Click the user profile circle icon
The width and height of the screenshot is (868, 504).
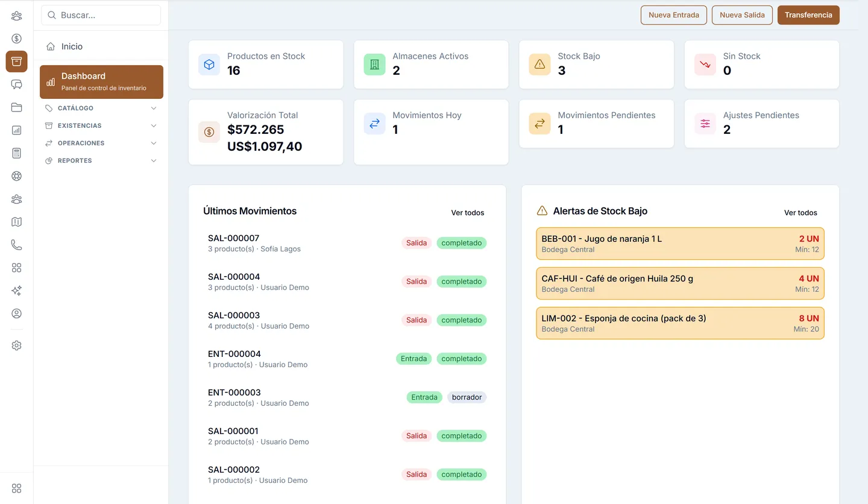click(x=16, y=313)
